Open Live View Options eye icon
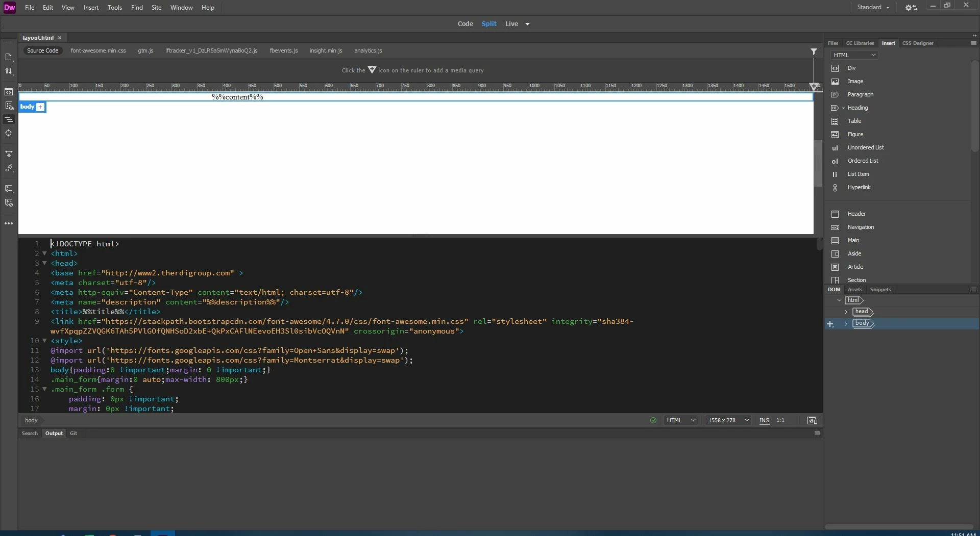980x536 pixels. (x=9, y=106)
